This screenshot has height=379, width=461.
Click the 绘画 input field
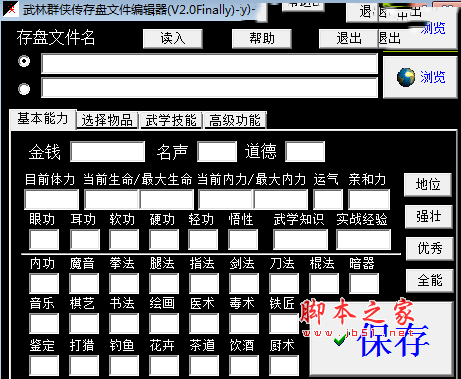pos(164,323)
